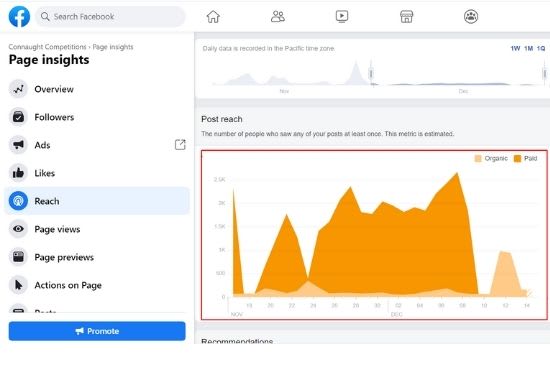Click the Likes thumbs-up icon

tap(18, 173)
